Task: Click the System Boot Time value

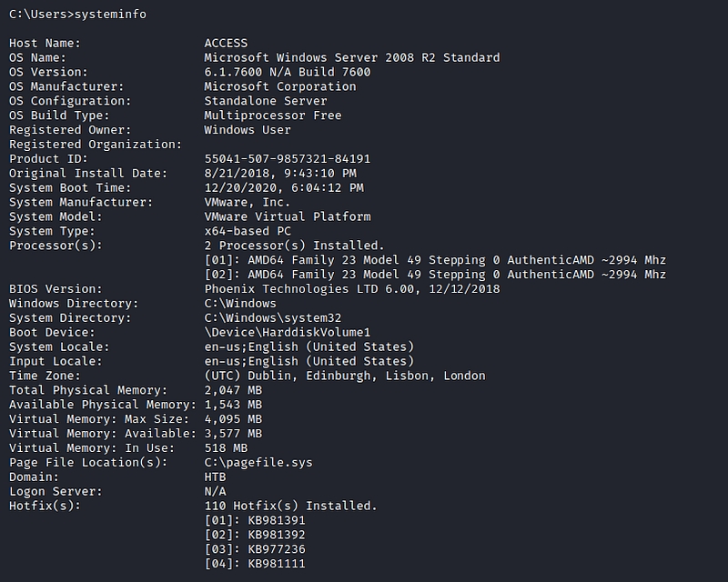Action: pyautogui.click(x=283, y=188)
